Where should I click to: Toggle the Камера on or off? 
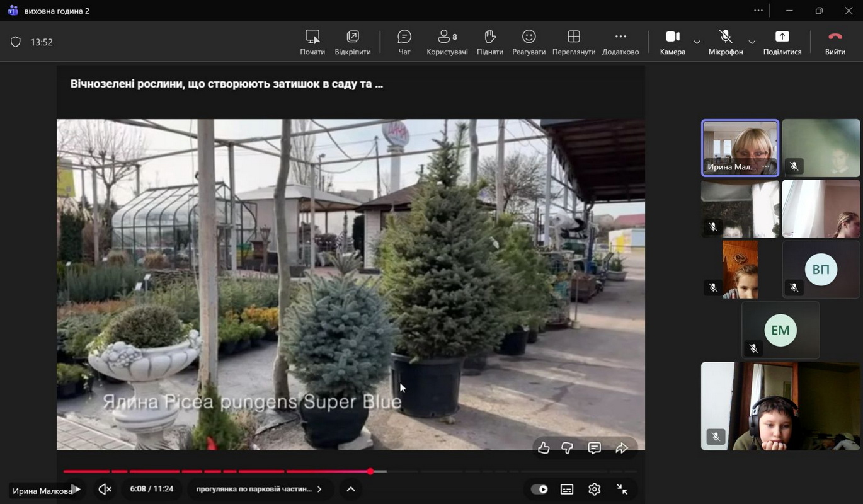(672, 42)
